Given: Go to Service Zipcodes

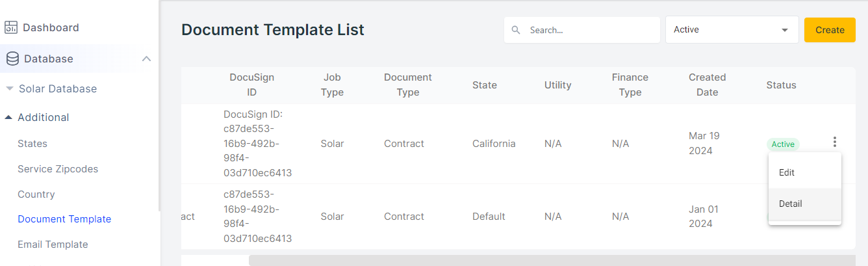Looking at the screenshot, I should pyautogui.click(x=58, y=169).
